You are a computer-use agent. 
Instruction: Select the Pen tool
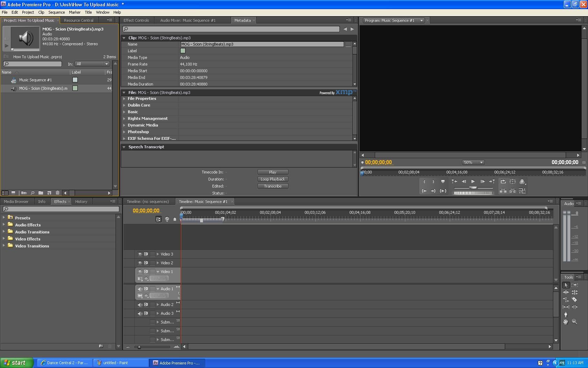coord(566,314)
